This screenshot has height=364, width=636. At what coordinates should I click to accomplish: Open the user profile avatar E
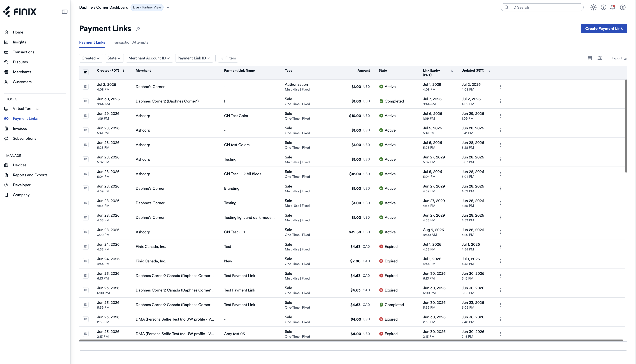click(623, 7)
